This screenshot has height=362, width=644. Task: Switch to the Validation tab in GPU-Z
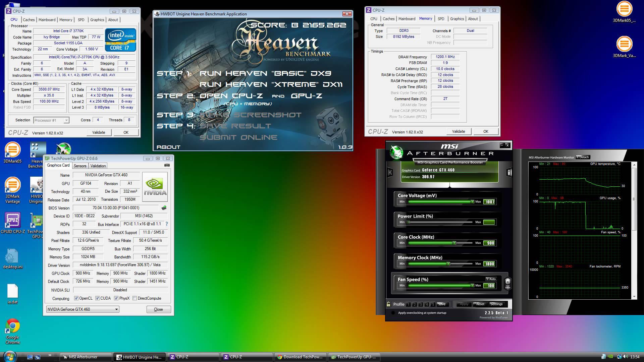pos(98,166)
